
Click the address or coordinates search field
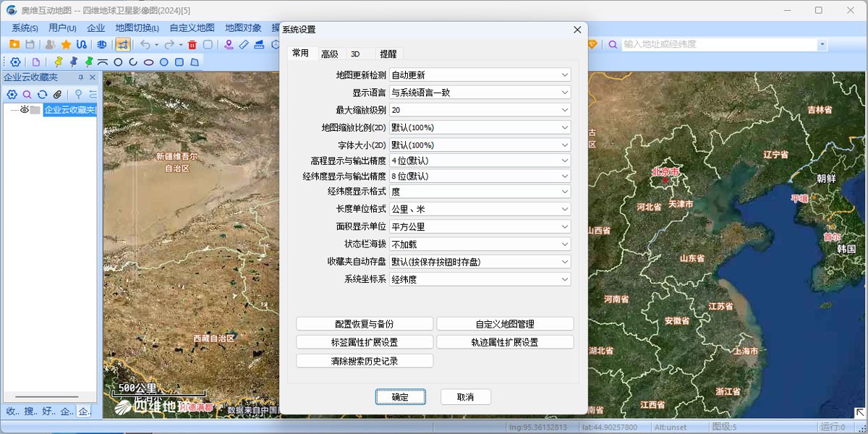point(719,45)
